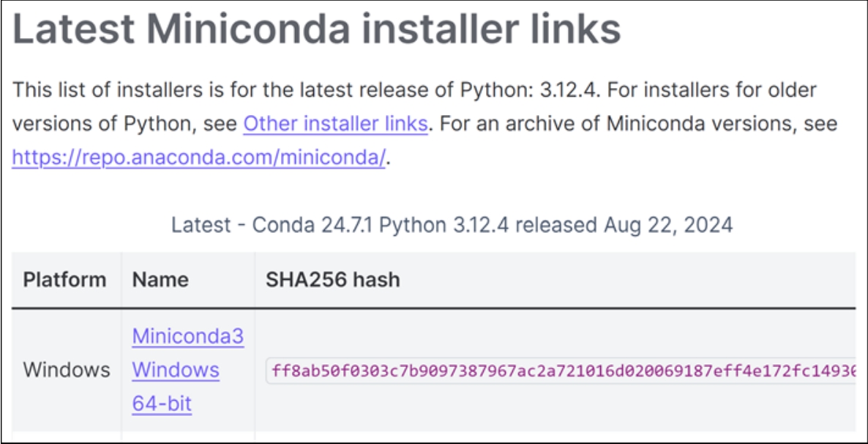Screen dimensions: 868x444
Task: Click the 64-bit line of the installer link
Action: click(x=162, y=404)
